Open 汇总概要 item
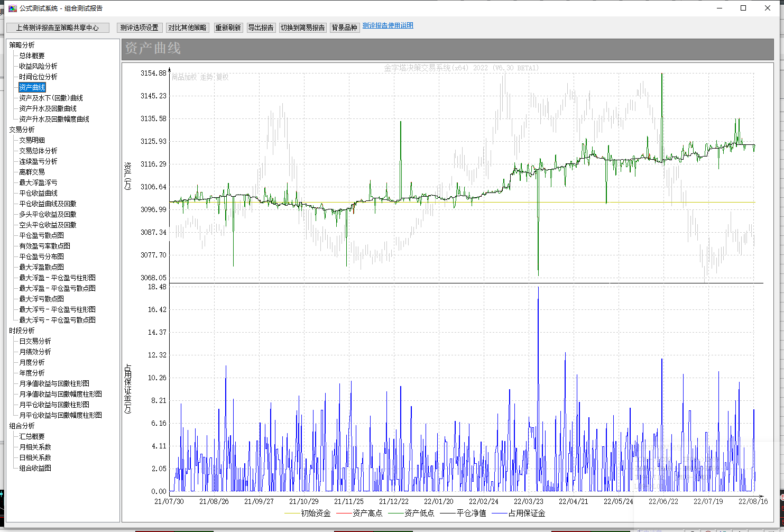 (32, 436)
